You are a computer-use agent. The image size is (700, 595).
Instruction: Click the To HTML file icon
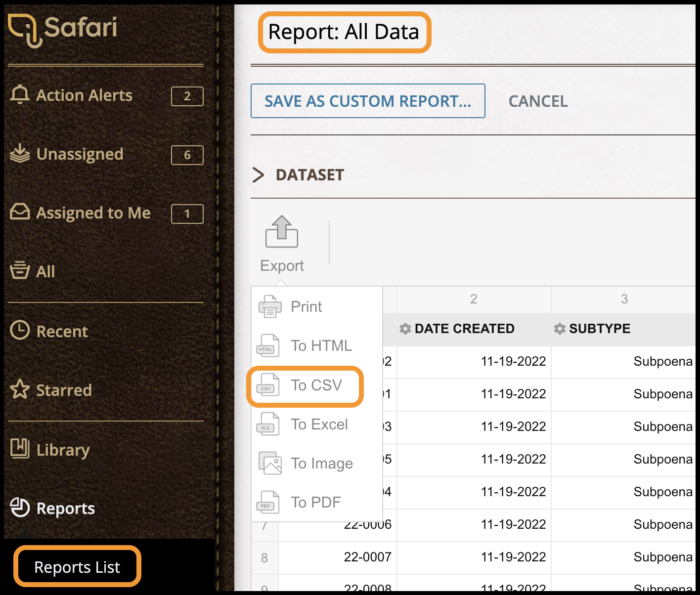[267, 345]
